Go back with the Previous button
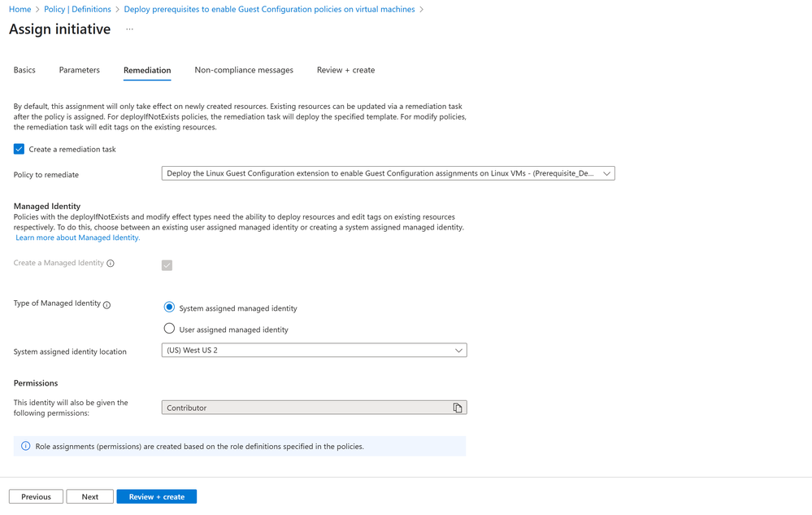The width and height of the screenshot is (812, 515). click(36, 496)
